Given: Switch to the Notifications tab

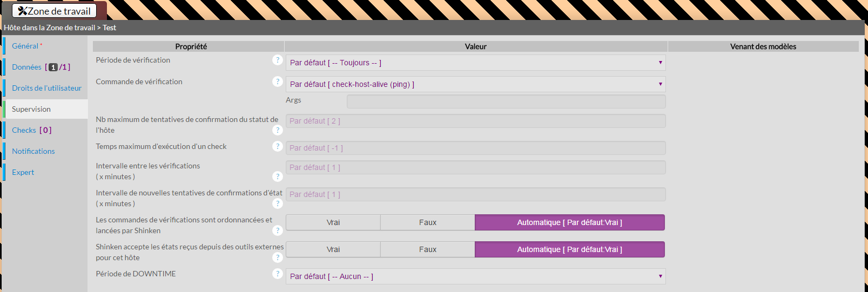Looking at the screenshot, I should point(33,151).
